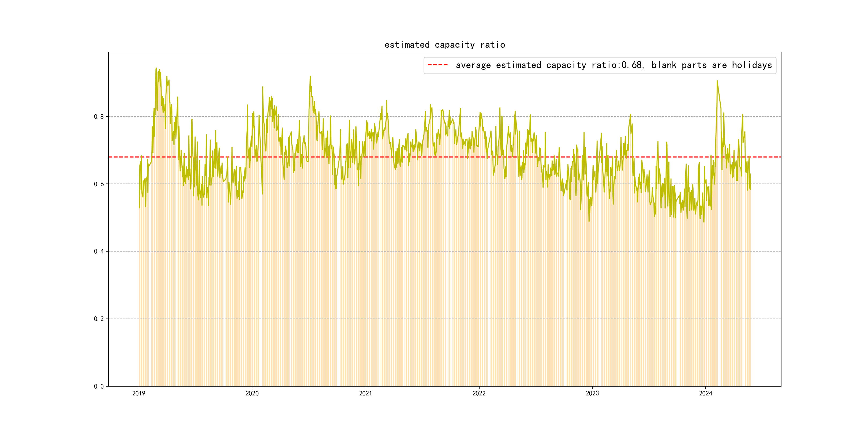Image resolution: width=868 pixels, height=434 pixels.
Task: Select the 2024 x-axis tick label
Action: (706, 394)
